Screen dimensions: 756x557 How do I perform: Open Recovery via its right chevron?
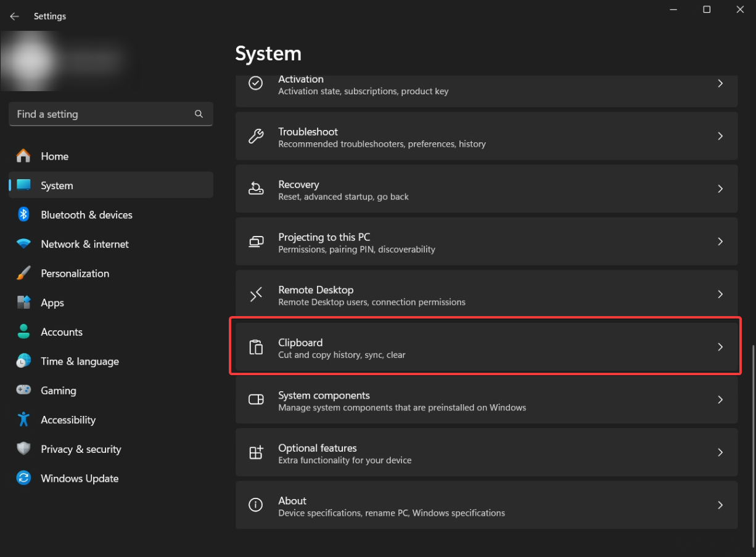click(720, 189)
